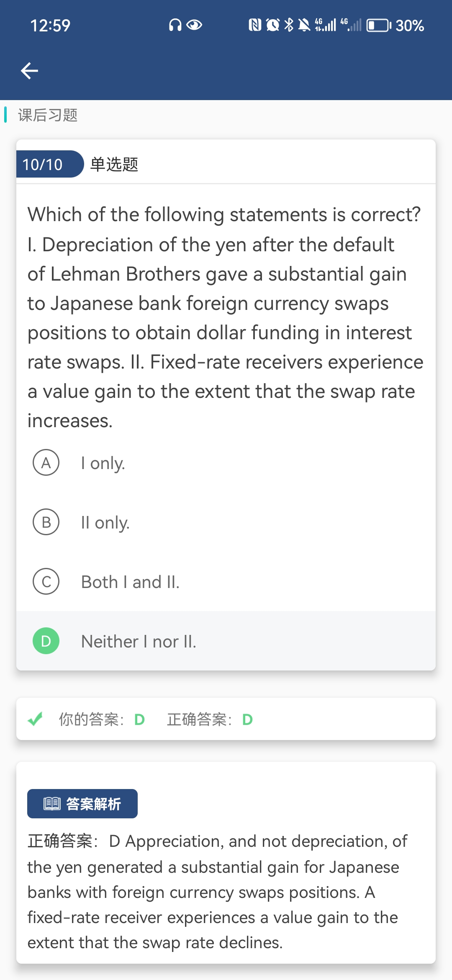Tap the NFC icon in status bar
This screenshot has height=980, width=452.
[255, 26]
